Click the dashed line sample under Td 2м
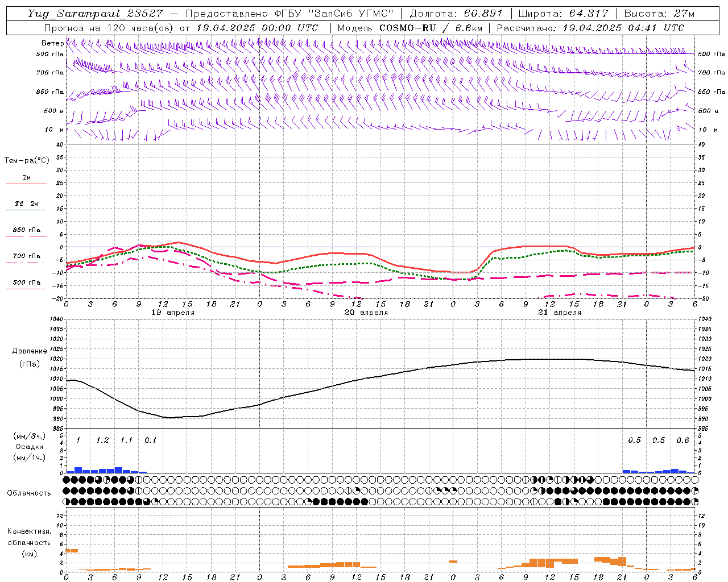 click(25, 210)
